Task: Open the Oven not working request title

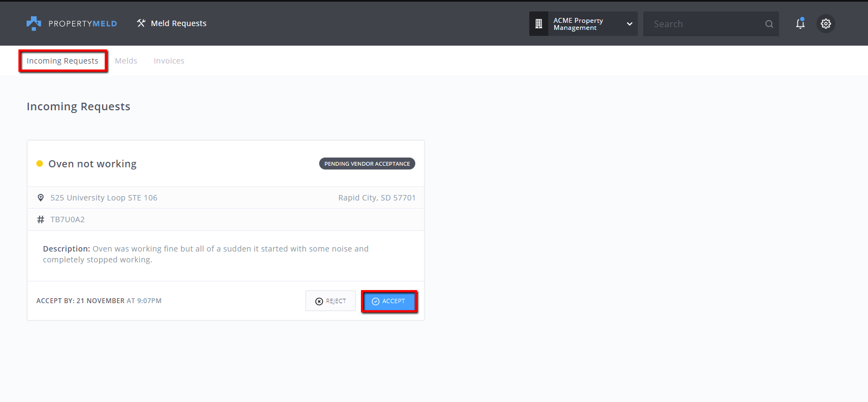Action: coord(92,164)
